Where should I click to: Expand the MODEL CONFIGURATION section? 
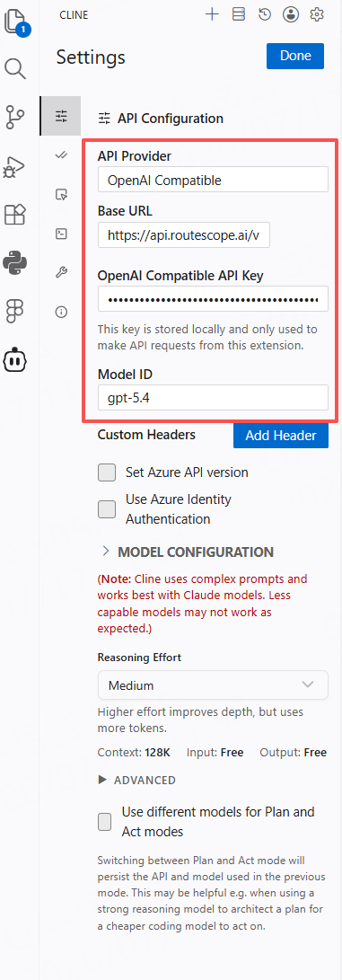click(188, 552)
